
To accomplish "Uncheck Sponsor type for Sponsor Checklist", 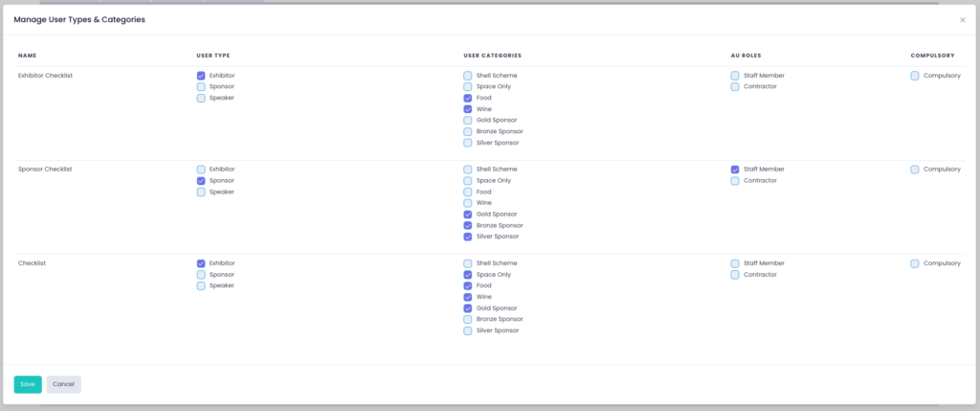I will pyautogui.click(x=201, y=181).
